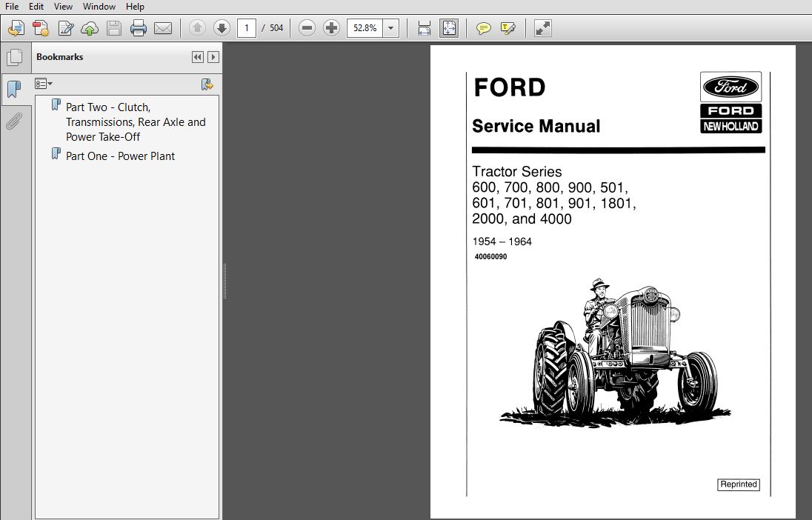This screenshot has height=520, width=812.
Task: Click the 'Service Manual' heading text
Action: pyautogui.click(x=536, y=126)
